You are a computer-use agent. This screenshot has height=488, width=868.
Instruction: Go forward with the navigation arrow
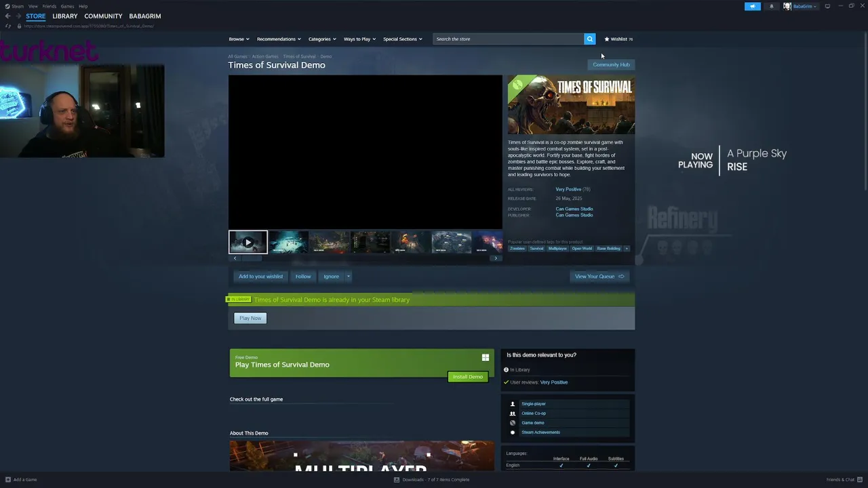[18, 16]
